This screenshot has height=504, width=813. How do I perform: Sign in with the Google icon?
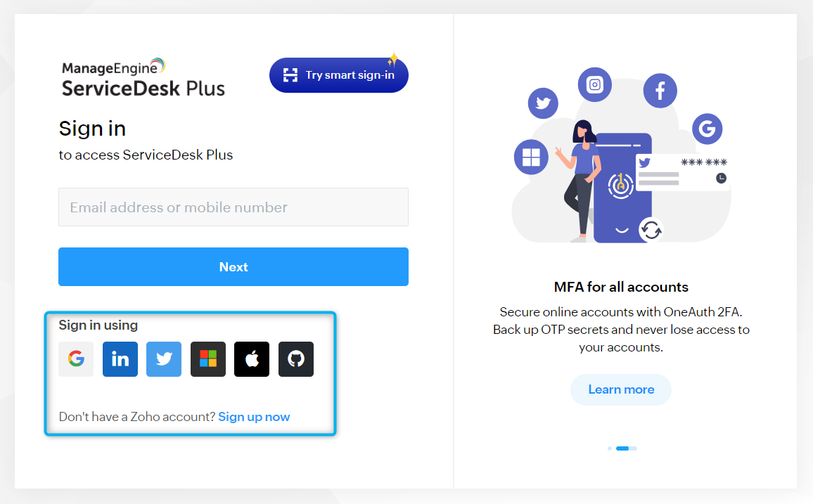[x=76, y=359]
